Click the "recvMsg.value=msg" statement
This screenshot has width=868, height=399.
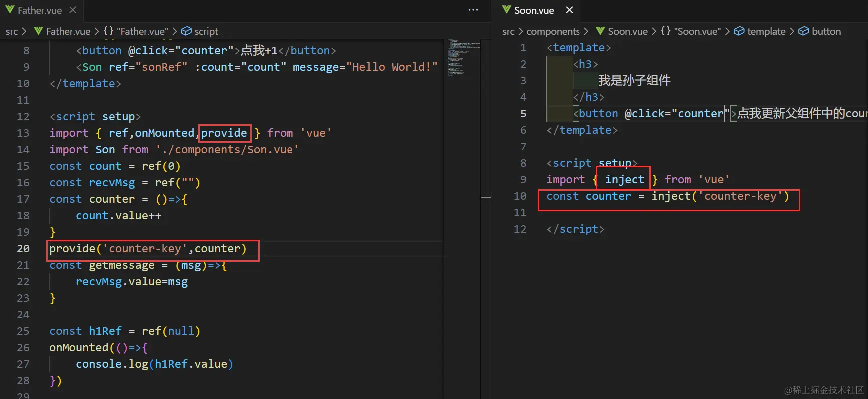point(132,282)
